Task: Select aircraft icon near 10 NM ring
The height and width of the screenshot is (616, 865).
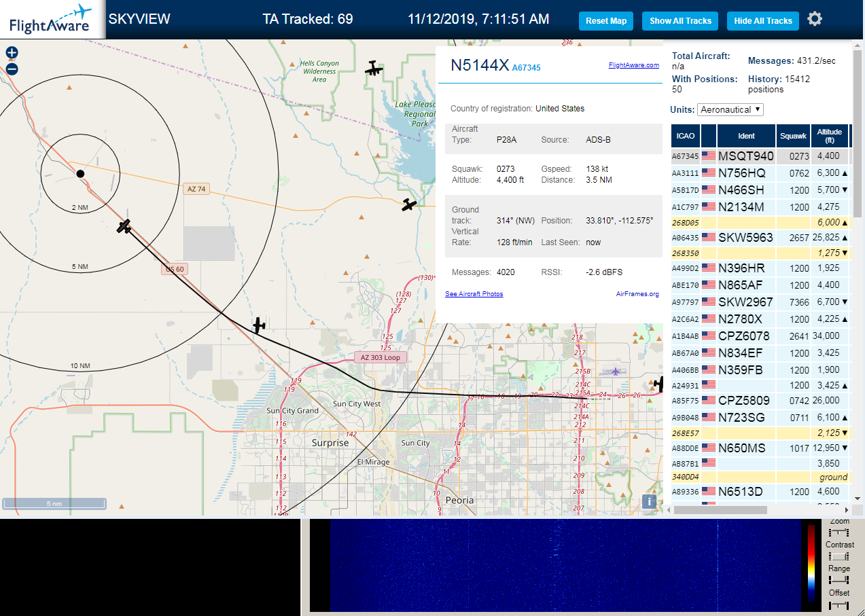Action: click(258, 325)
